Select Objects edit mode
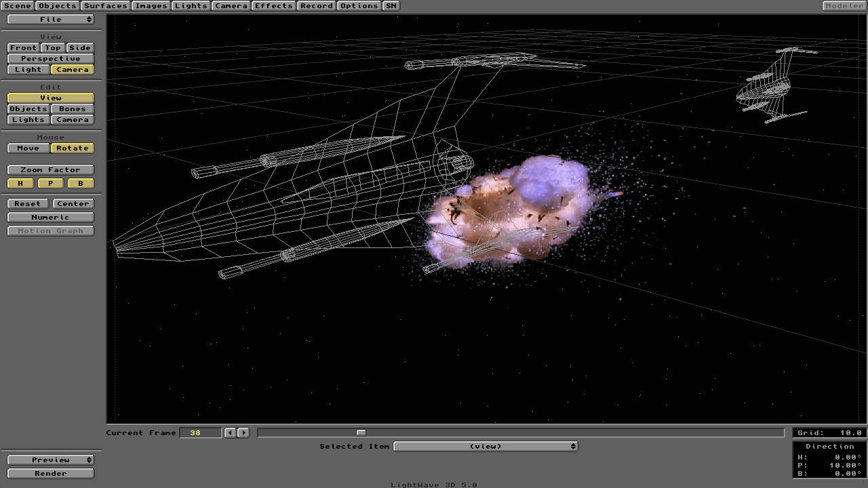Image resolution: width=868 pixels, height=488 pixels. coord(28,109)
